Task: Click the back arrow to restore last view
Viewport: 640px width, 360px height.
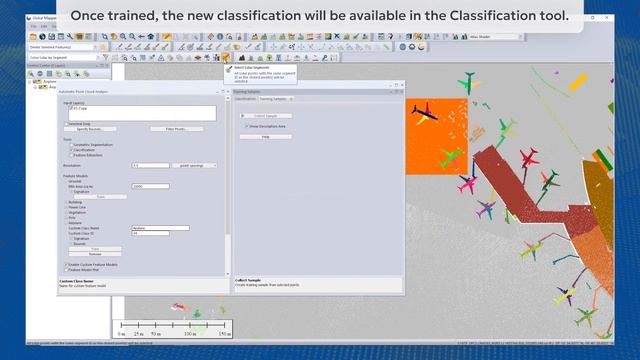Action: click(x=141, y=37)
